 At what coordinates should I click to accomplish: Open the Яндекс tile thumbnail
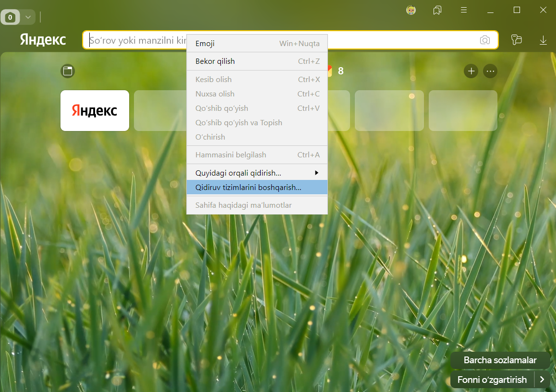pos(95,110)
